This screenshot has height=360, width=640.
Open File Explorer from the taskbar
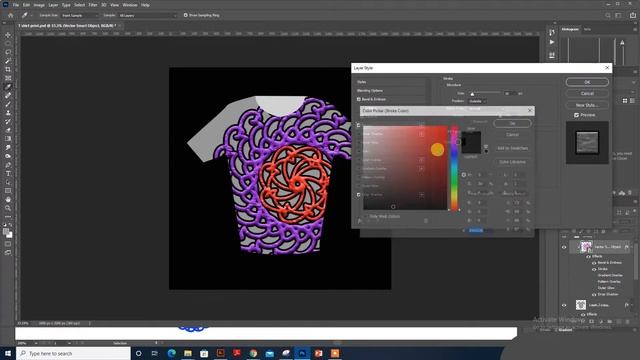pyautogui.click(x=188, y=353)
